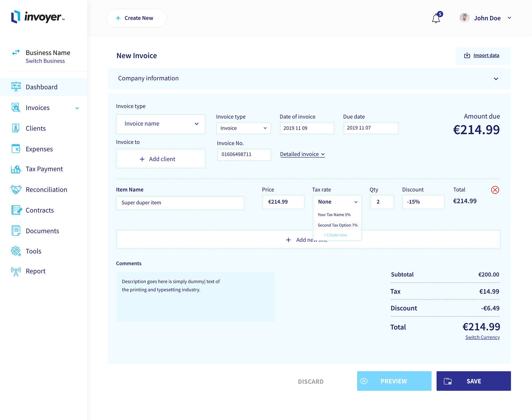
Task: Remove line item with red X icon
Action: pos(495,190)
